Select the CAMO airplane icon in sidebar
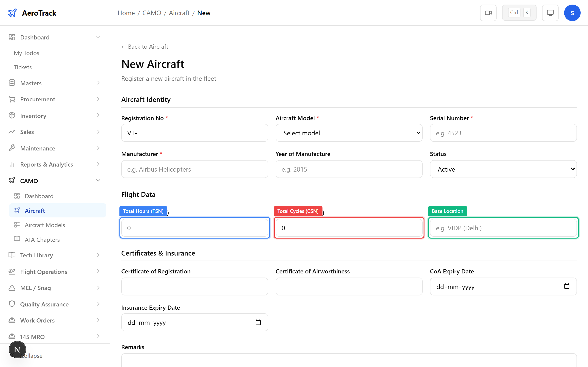588x367 pixels. pos(12,181)
